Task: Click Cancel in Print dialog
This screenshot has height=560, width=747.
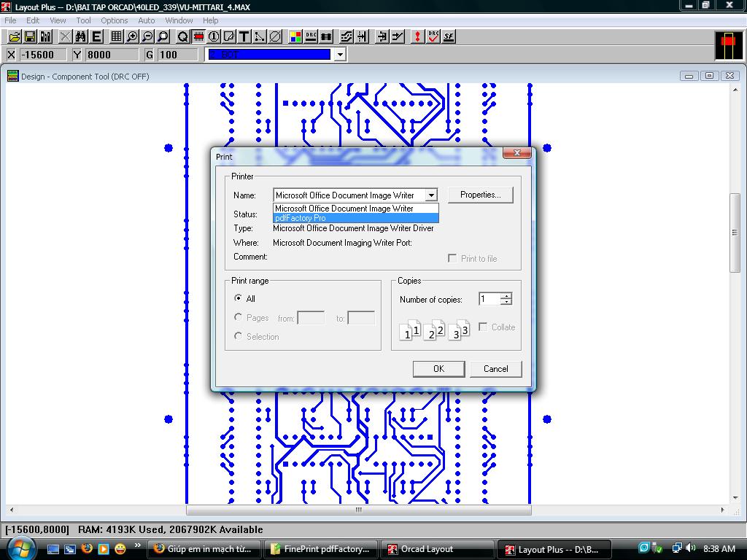Action: pyautogui.click(x=495, y=368)
